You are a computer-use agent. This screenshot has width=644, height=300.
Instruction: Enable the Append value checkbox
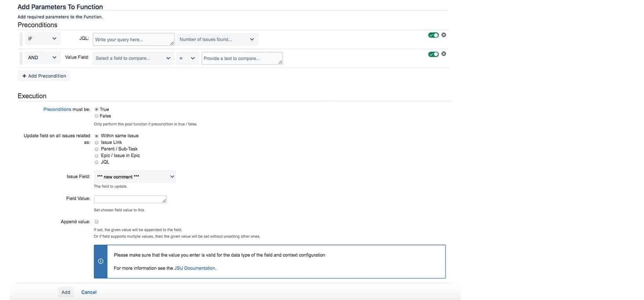96,222
